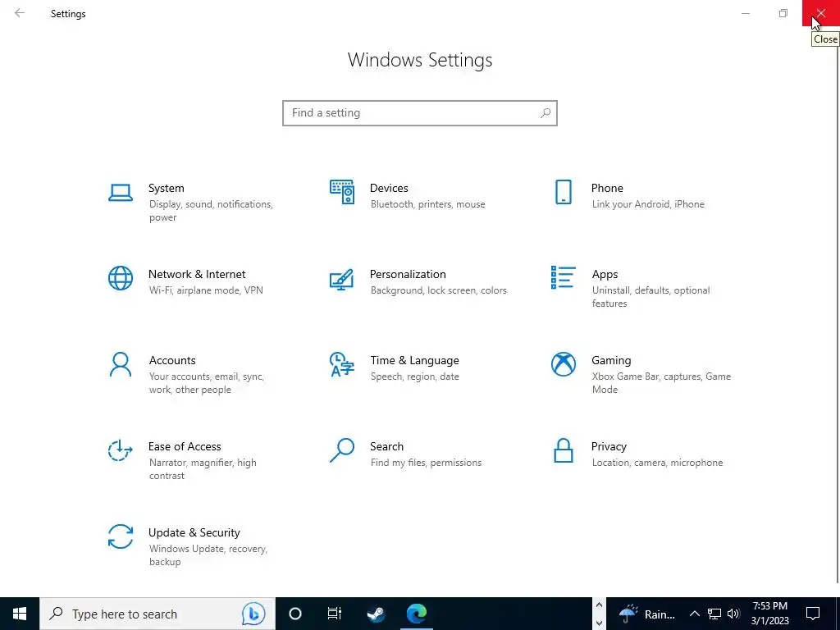Click the System title link
Screen dimensions: 840x630
(x=166, y=188)
